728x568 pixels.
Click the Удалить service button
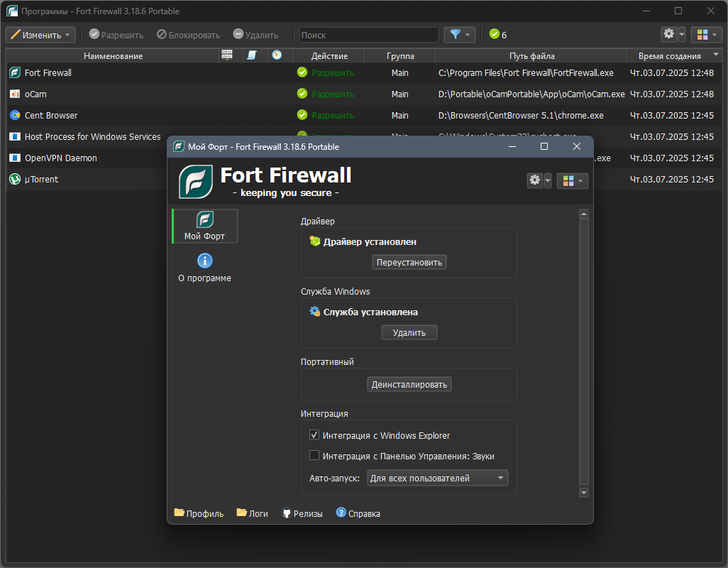(x=409, y=332)
